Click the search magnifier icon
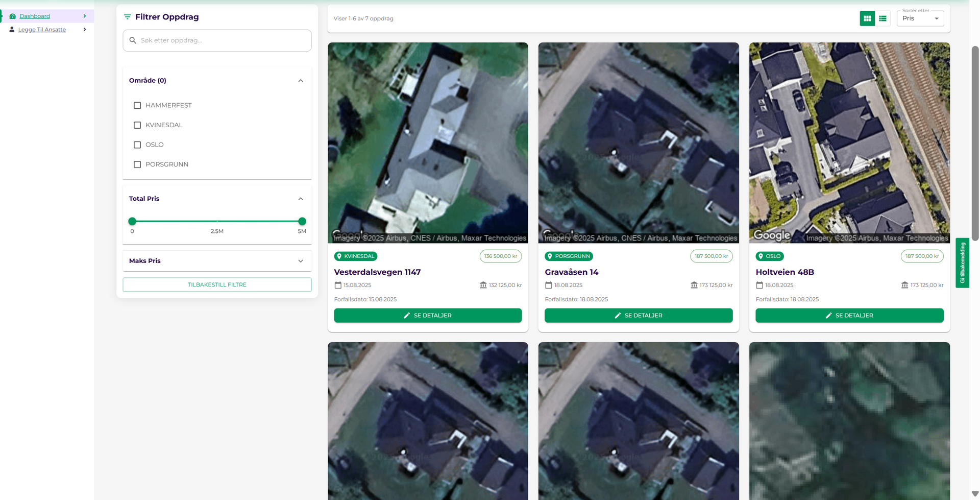The width and height of the screenshot is (980, 500). 133,40
